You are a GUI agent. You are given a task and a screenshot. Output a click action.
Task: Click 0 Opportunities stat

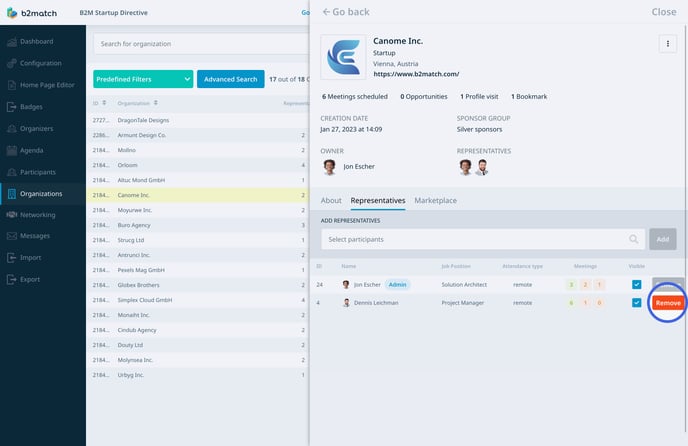423,97
